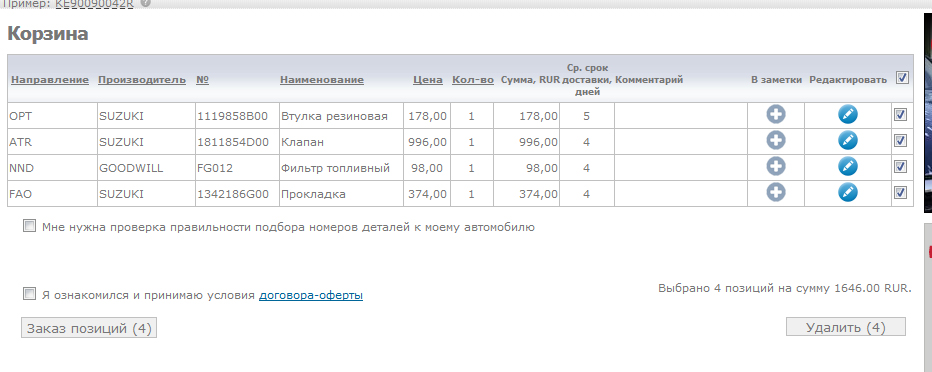This screenshot has height=372, width=932.
Task: Click the Заказ позиций (4) button
Action: coord(89,328)
